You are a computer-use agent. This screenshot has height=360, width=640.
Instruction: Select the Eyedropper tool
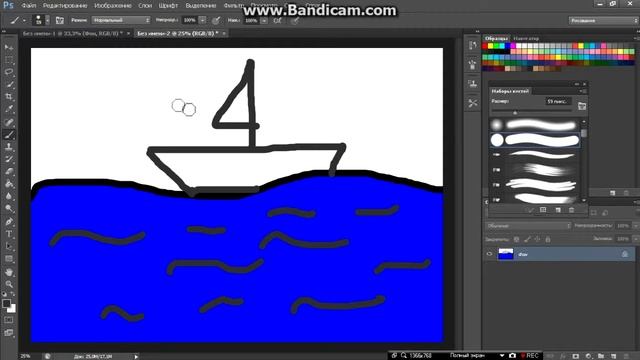9,109
